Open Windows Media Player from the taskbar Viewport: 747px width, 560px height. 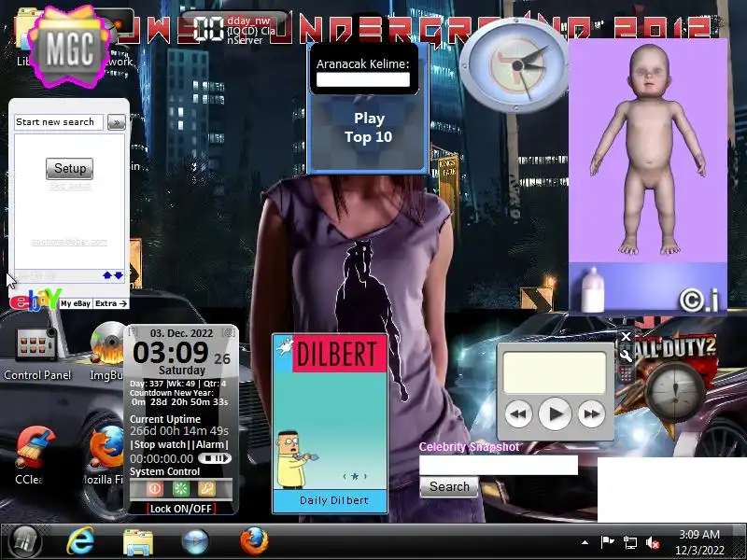click(x=195, y=542)
